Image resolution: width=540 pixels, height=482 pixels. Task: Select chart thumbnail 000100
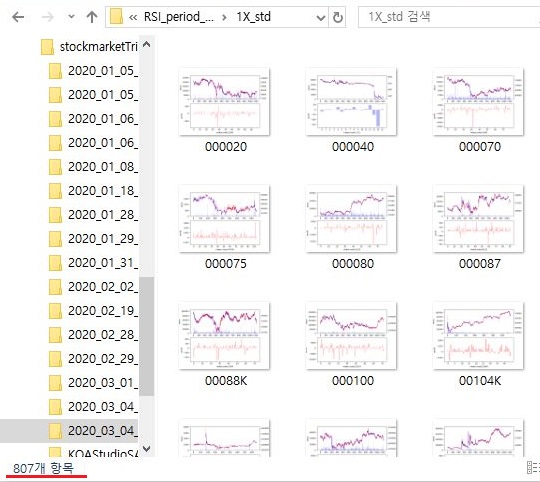tap(351, 336)
